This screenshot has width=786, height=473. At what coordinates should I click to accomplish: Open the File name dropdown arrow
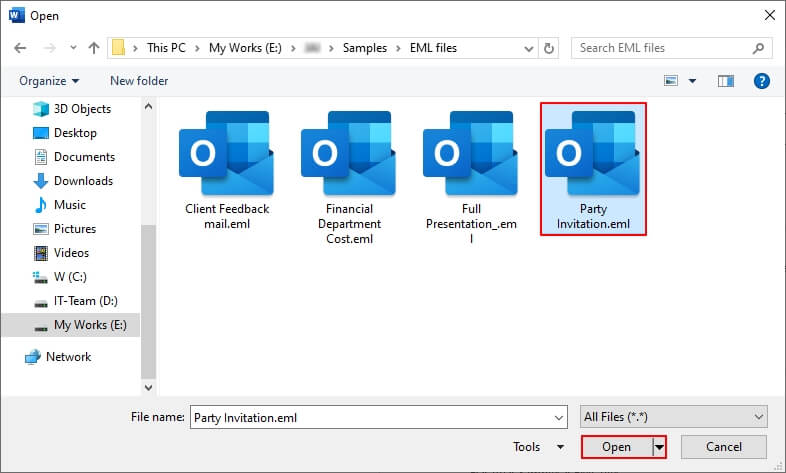[x=559, y=418]
